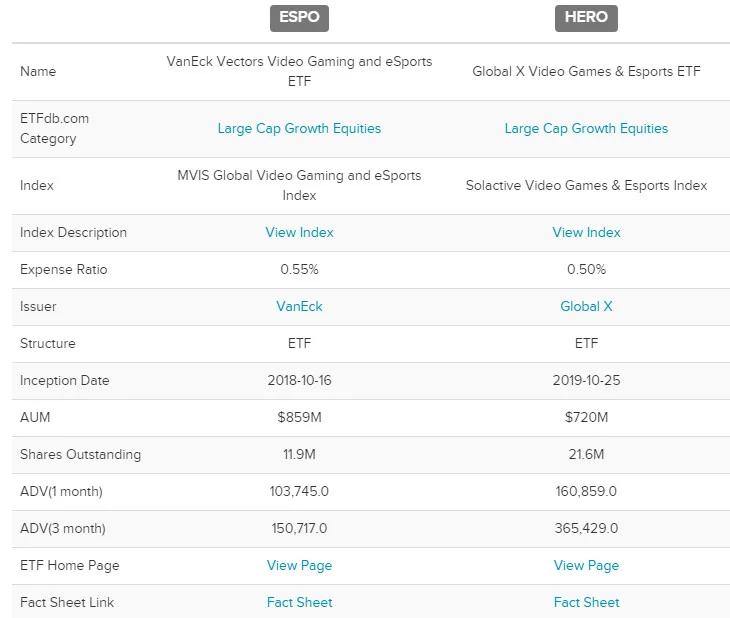The width and height of the screenshot is (730, 618).
Task: Select Global X Video Games & Esports ETF name
Action: (x=586, y=71)
